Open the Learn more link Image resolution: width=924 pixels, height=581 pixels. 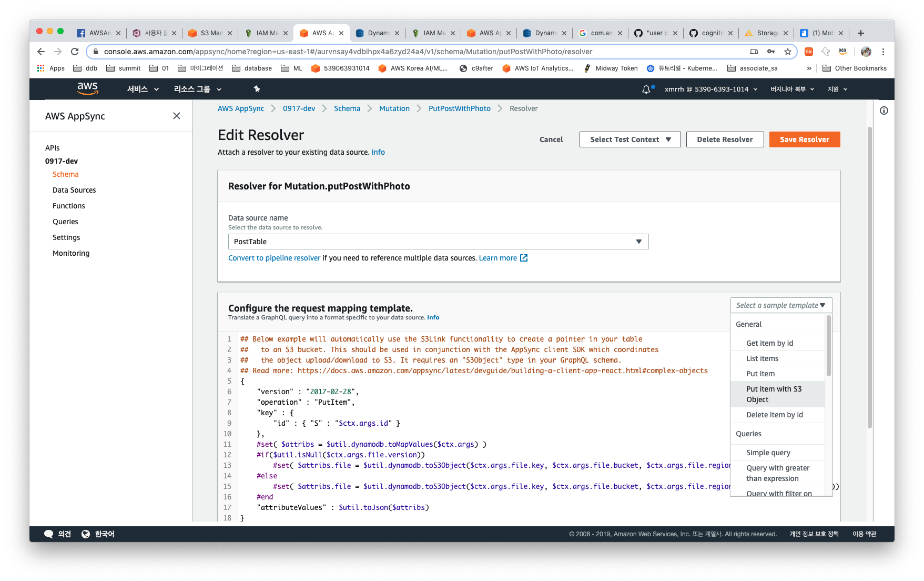coord(497,258)
